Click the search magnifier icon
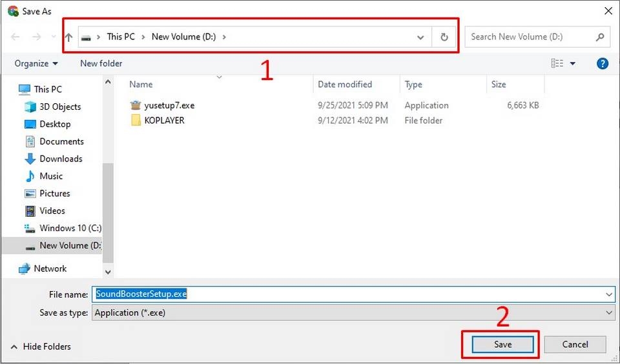Image resolution: width=620 pixels, height=364 pixels. pos(600,37)
